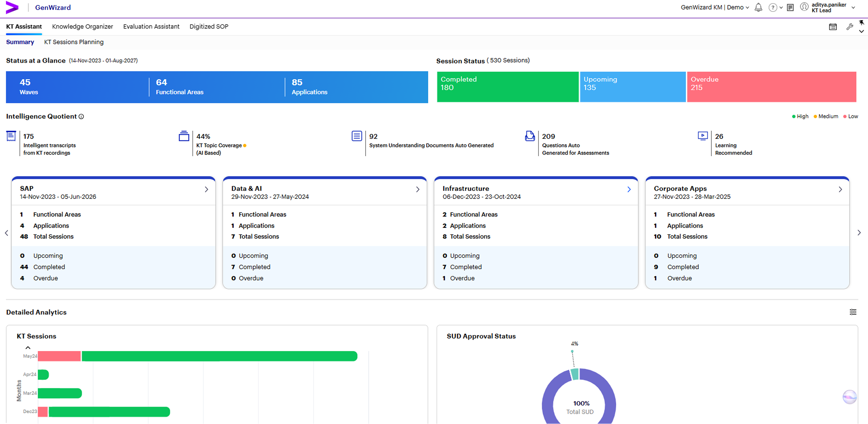This screenshot has width=868, height=424.
Task: Click the Questions Auto Generated icon
Action: coord(530,136)
